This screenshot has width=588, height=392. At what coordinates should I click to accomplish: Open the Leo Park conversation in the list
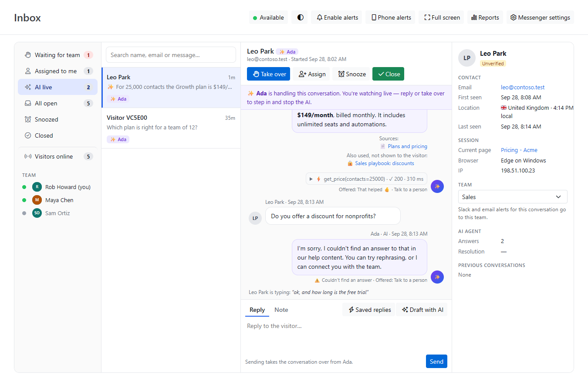click(x=171, y=88)
